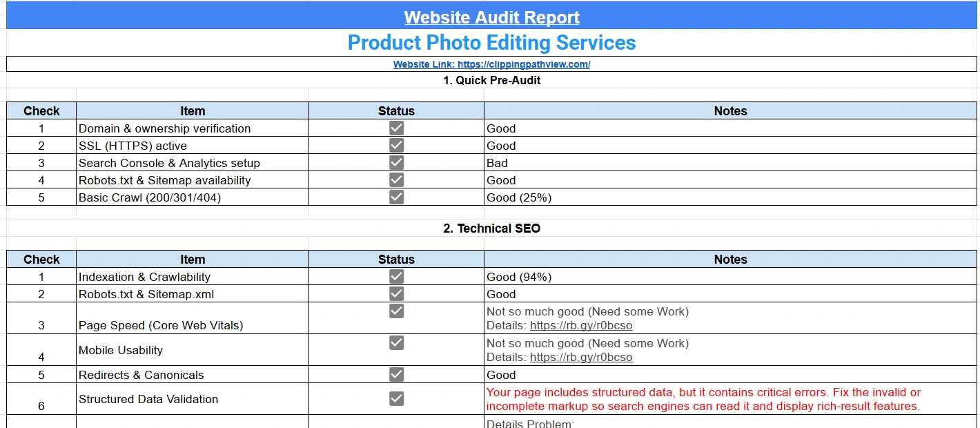This screenshot has height=428, width=980.
Task: Toggle the Mobile Usability status checkbox
Action: [x=396, y=343]
